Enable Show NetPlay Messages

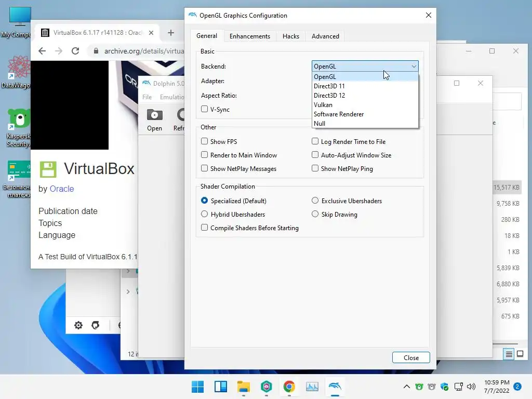[204, 168]
